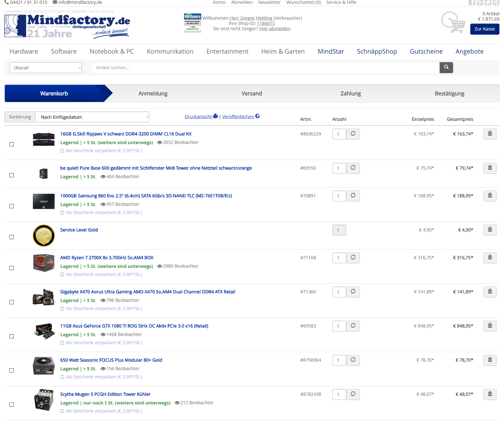Image resolution: width=504 pixels, height=421 pixels.
Task: Click the Hier abmelden link
Action: (x=275, y=29)
